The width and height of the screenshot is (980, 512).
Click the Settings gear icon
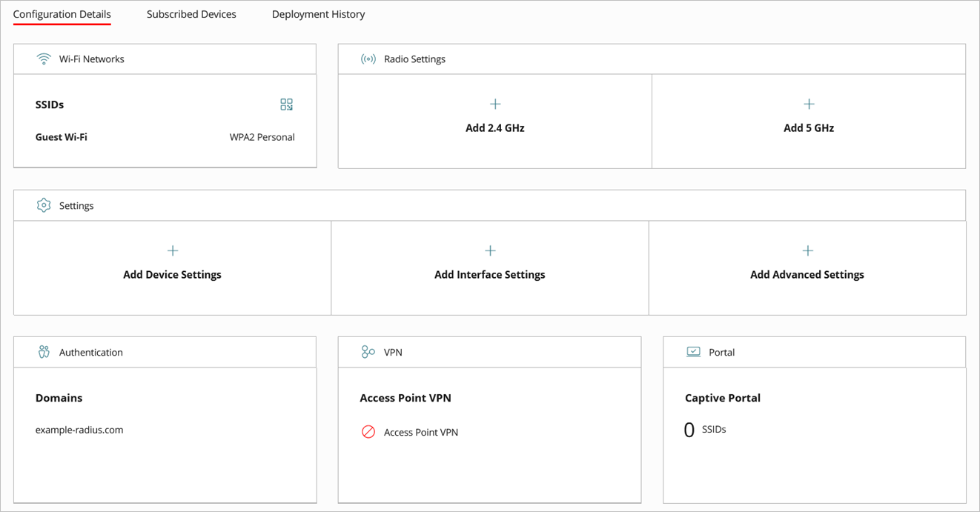(x=44, y=205)
